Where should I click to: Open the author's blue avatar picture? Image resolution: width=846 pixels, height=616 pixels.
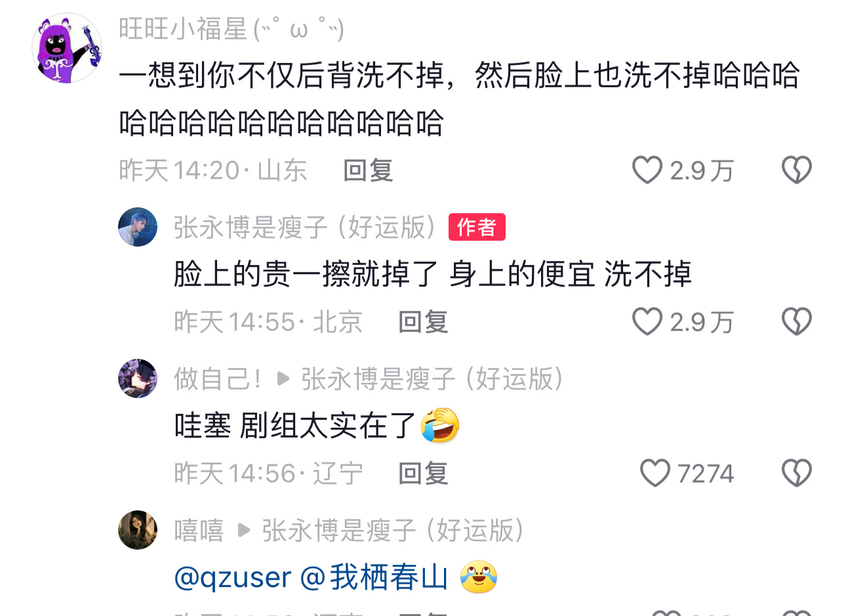point(138,227)
